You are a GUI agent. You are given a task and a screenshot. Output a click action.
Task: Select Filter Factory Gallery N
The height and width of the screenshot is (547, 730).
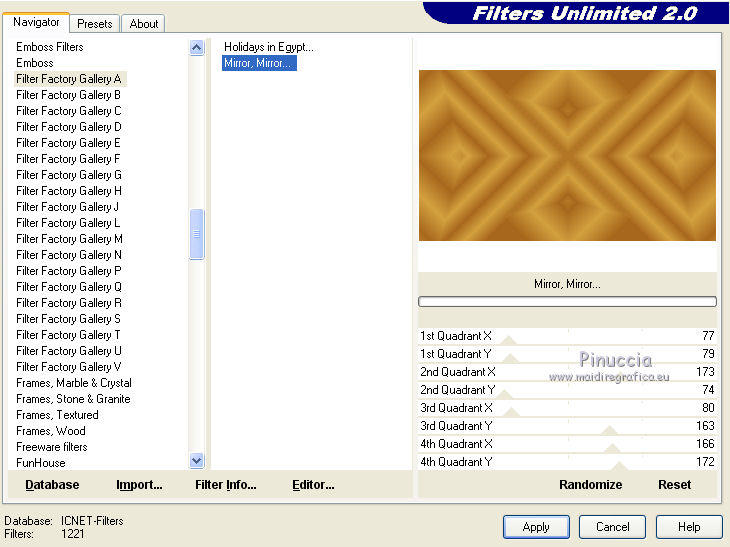(68, 255)
